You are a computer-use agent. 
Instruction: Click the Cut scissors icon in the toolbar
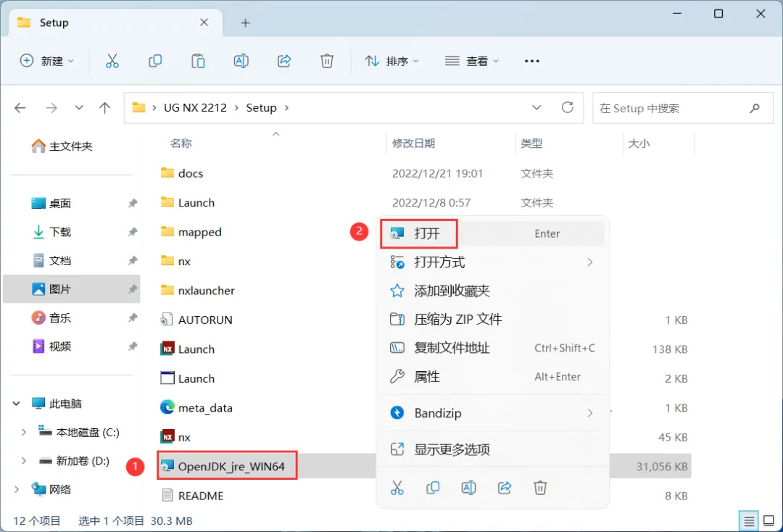tap(112, 61)
